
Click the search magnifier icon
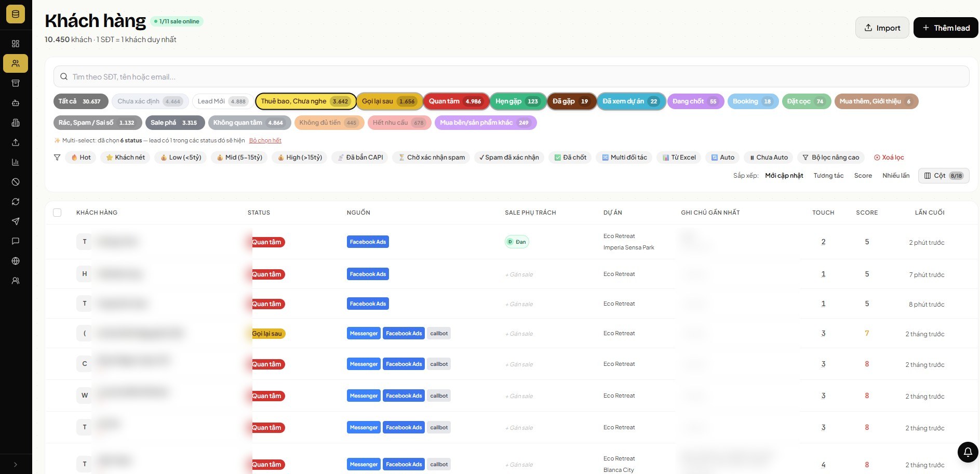(64, 77)
